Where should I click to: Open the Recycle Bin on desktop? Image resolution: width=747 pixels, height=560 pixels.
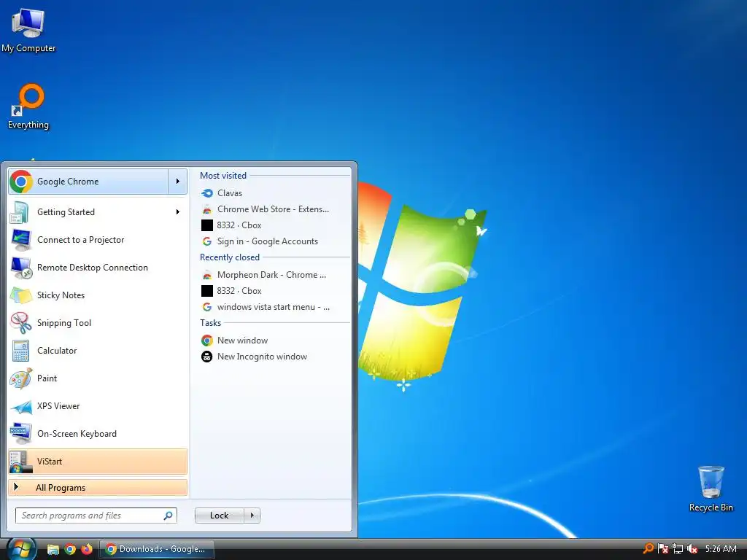pos(711,489)
